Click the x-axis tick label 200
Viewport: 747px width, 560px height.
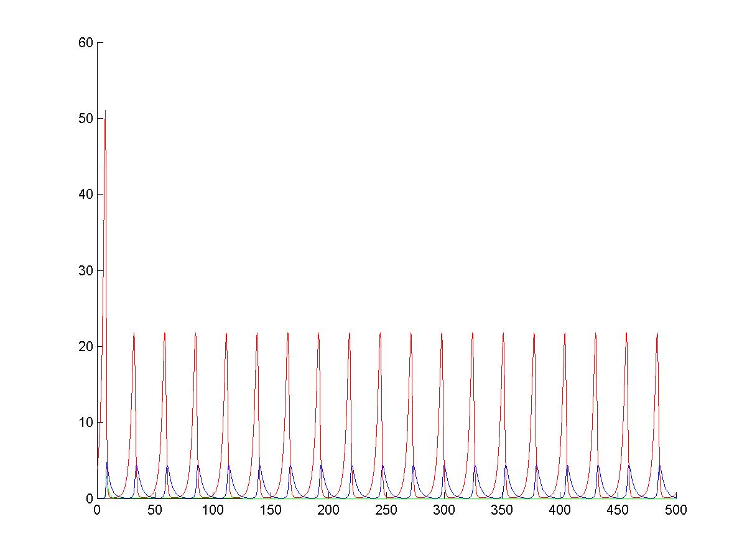tap(328, 510)
